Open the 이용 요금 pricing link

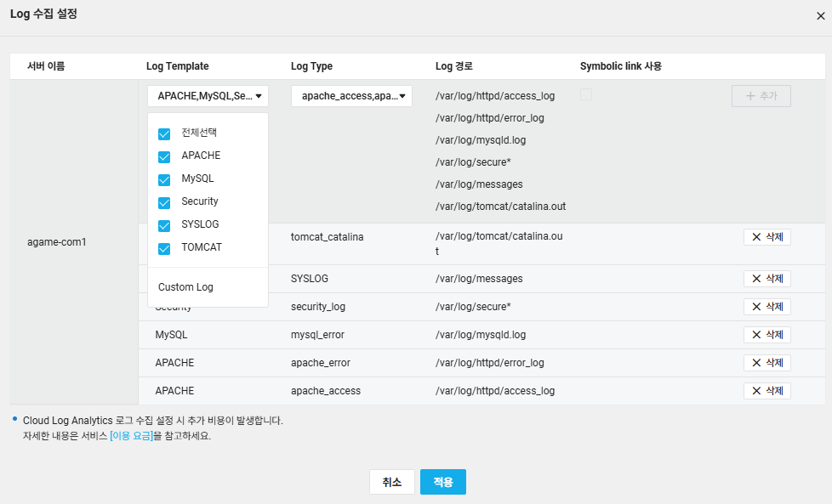coord(132,436)
